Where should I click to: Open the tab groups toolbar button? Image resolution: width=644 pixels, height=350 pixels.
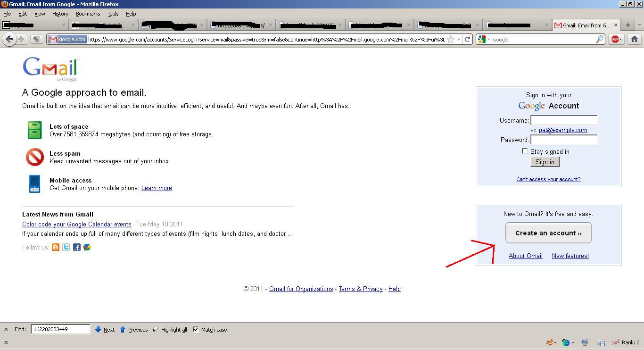pyautogui.click(x=37, y=39)
